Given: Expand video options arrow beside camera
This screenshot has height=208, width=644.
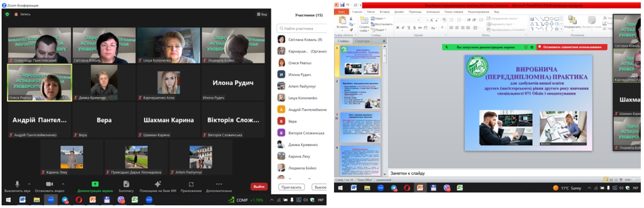Looking at the screenshot, I should pos(64,184).
